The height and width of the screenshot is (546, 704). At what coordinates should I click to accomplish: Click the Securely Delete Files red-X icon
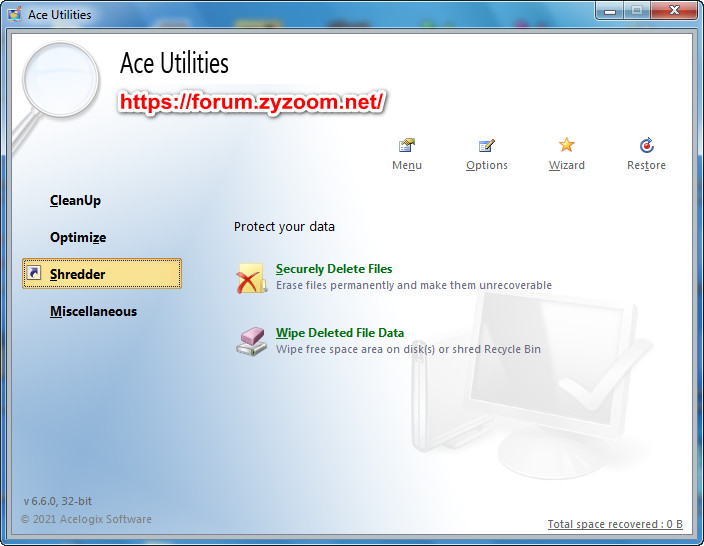coord(251,277)
